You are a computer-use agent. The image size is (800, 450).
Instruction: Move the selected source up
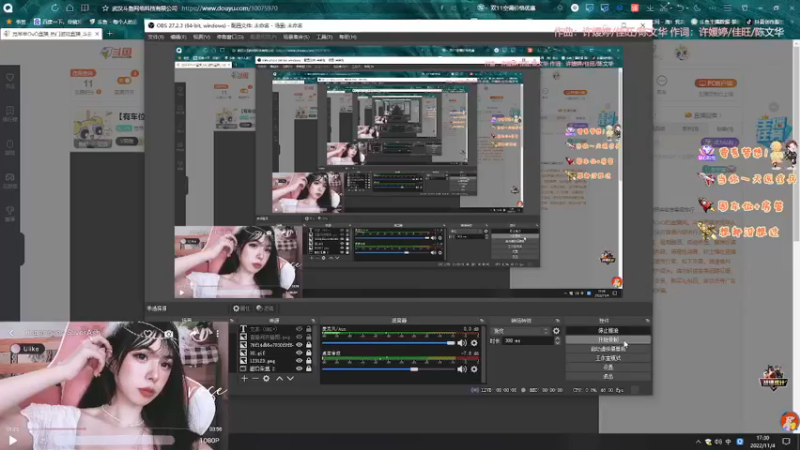point(279,379)
